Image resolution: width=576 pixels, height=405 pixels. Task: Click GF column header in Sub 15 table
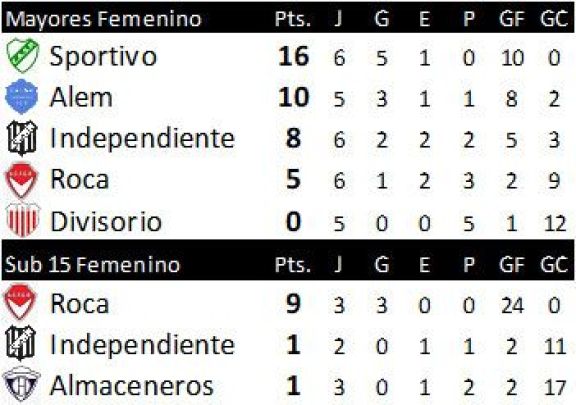tap(512, 264)
